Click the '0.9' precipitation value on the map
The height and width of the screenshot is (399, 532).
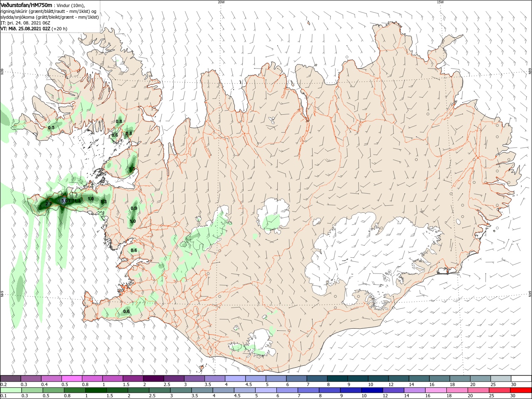tap(134, 208)
